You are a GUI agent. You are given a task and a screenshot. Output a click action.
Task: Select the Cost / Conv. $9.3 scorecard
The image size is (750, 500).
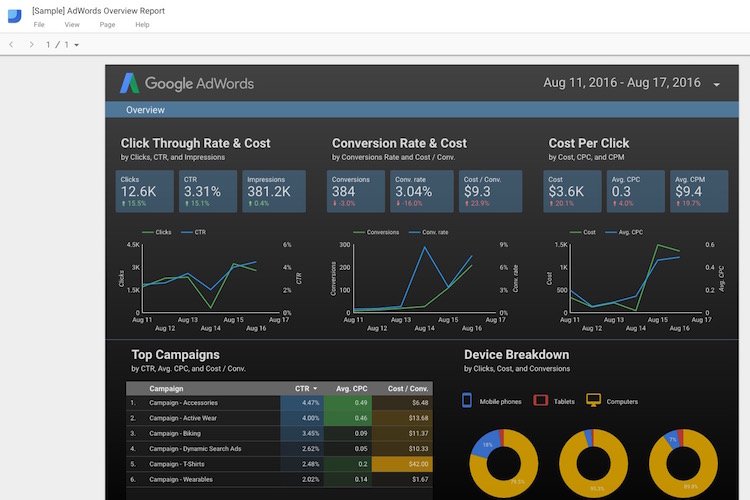490,191
